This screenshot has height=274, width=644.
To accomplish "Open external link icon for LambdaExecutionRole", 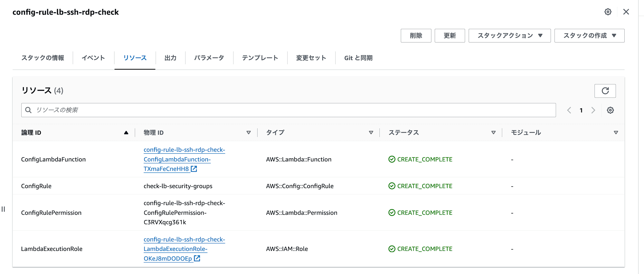I will (x=197, y=258).
